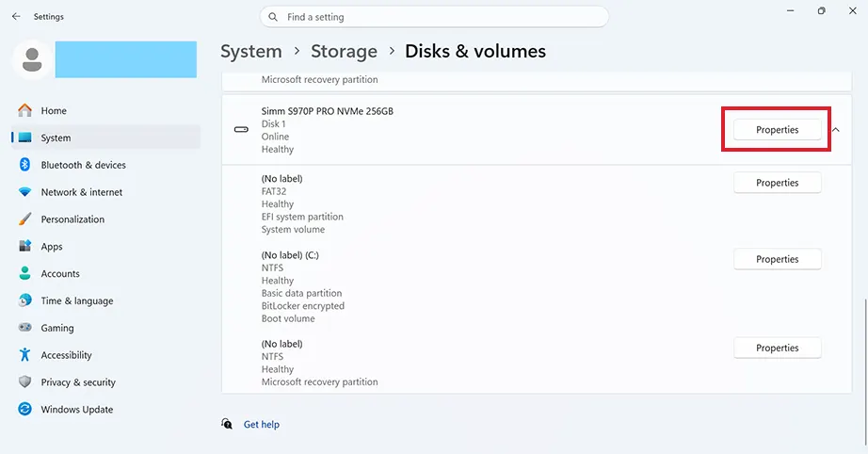
Task: Click in the Find a setting field
Action: coord(434,17)
